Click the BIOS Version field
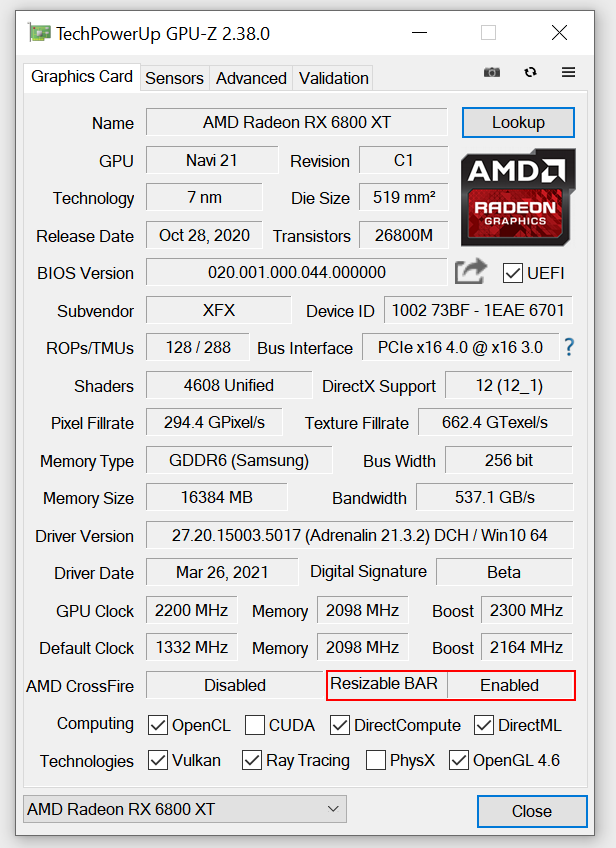Screen dimensions: 616x848 pos(297,272)
